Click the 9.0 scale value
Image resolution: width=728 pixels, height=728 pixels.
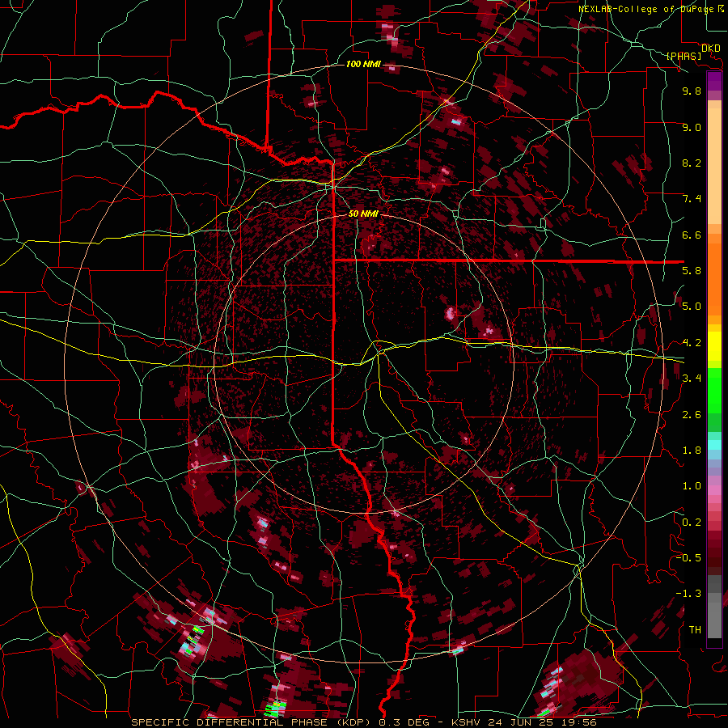click(692, 127)
